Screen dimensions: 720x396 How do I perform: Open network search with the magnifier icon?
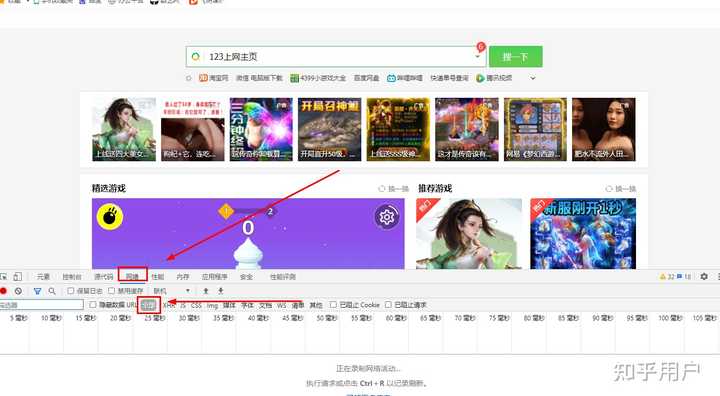click(x=52, y=291)
